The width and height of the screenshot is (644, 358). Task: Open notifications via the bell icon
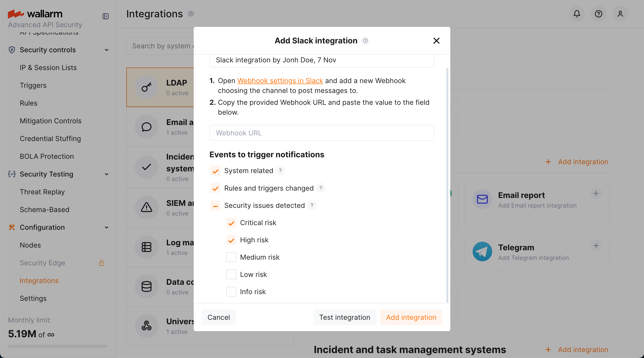[x=576, y=14]
